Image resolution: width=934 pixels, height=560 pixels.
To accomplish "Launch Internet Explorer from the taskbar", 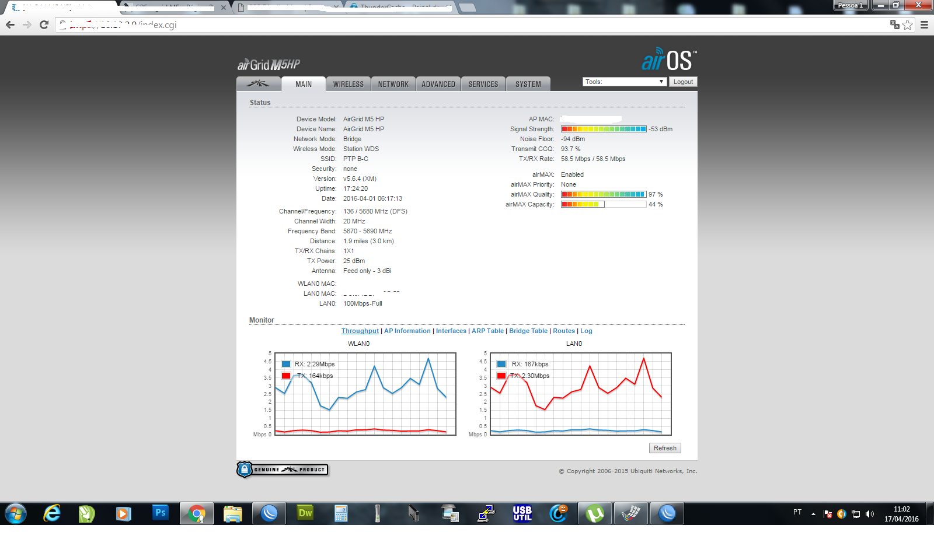I will [x=52, y=513].
